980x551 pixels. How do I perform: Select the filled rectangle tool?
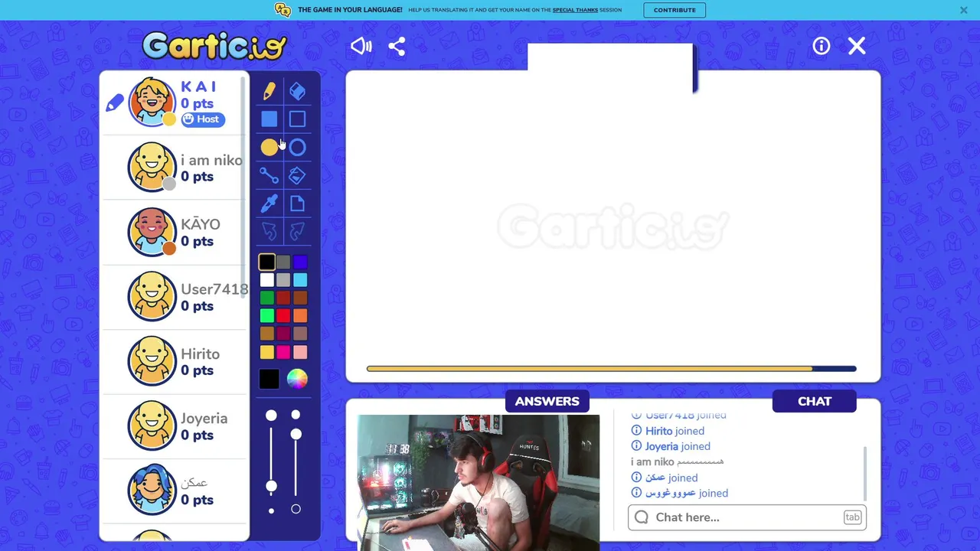tap(269, 119)
